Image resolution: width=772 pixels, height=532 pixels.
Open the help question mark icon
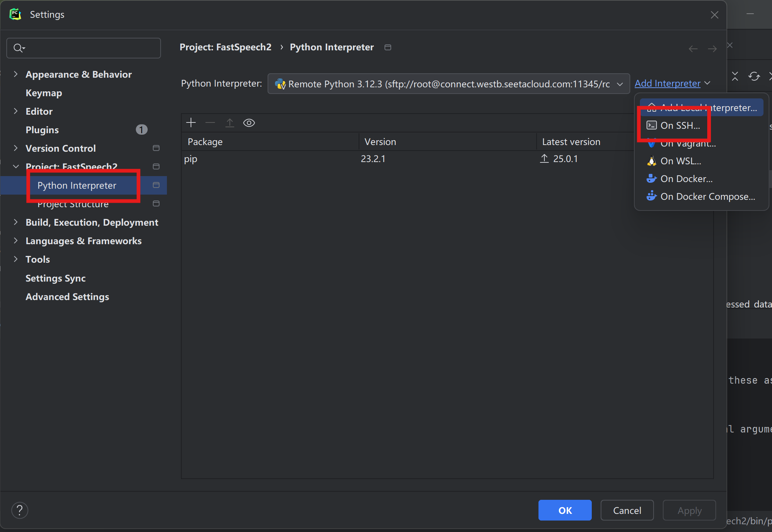coord(20,511)
